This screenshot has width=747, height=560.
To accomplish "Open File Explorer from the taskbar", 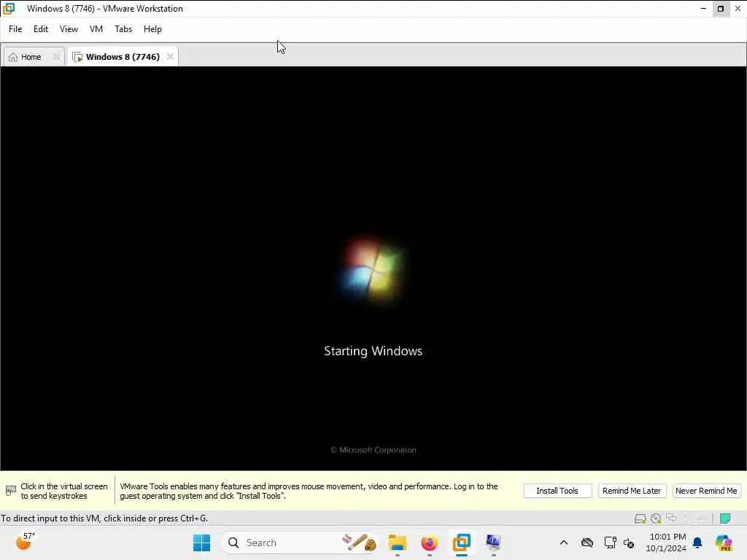I will pyautogui.click(x=398, y=542).
